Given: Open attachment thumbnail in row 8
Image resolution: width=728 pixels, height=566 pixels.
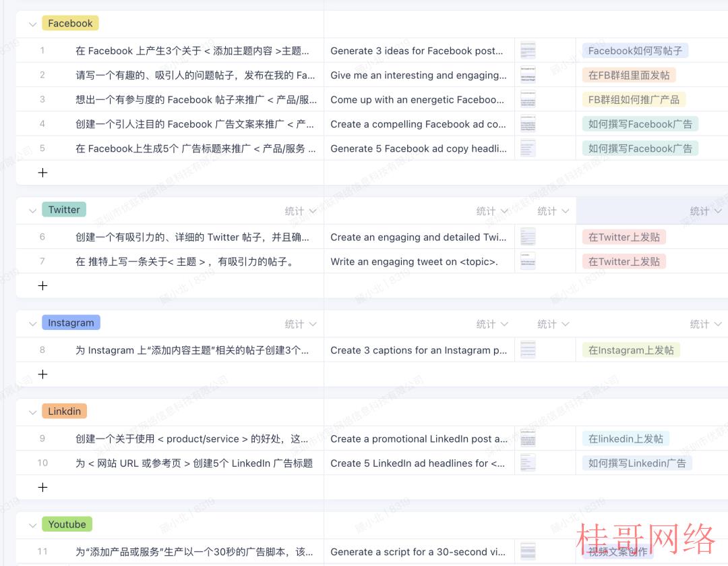Looking at the screenshot, I should click(528, 349).
